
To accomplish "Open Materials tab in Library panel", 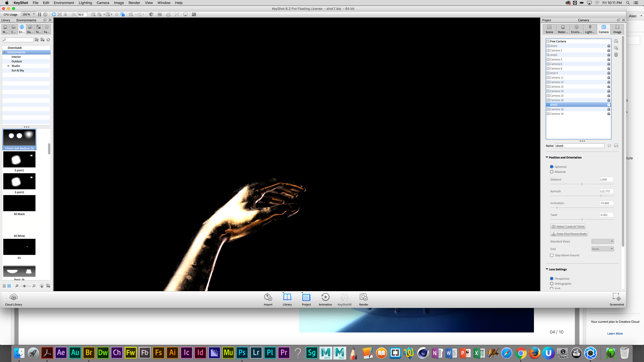I will [5, 29].
